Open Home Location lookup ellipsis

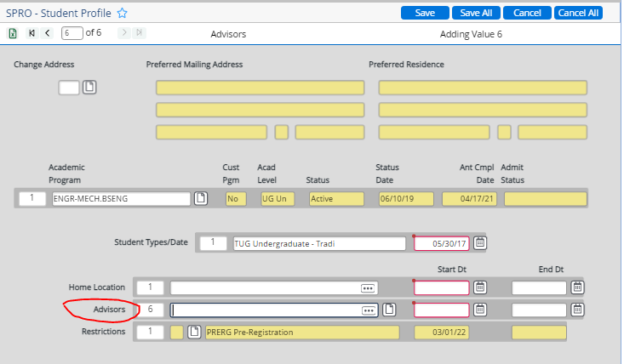click(368, 288)
